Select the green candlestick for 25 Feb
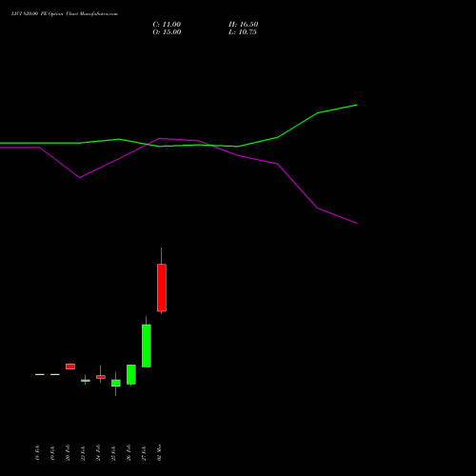This screenshot has height=476, width=476. click(x=116, y=383)
